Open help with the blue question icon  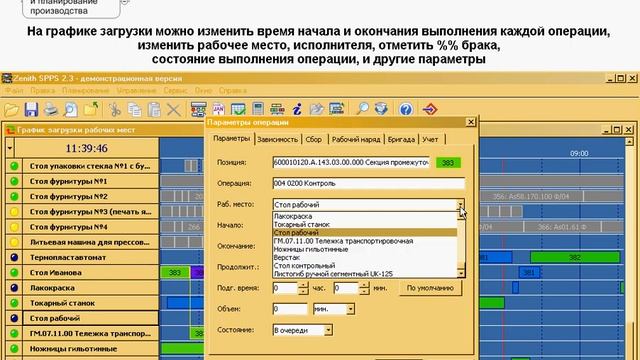point(406,109)
